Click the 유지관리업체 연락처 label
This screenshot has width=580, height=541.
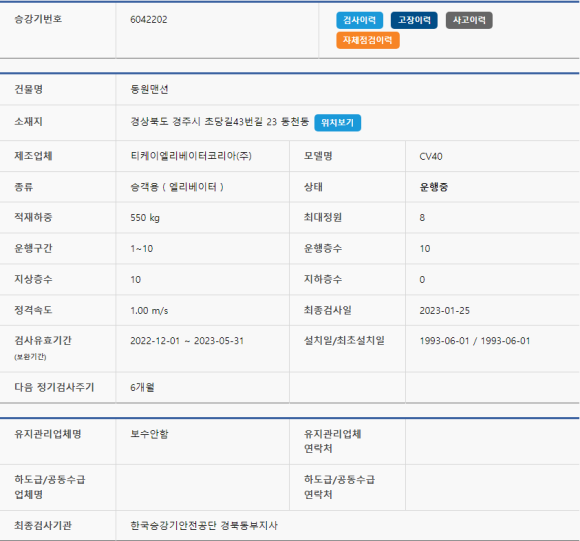tap(333, 441)
